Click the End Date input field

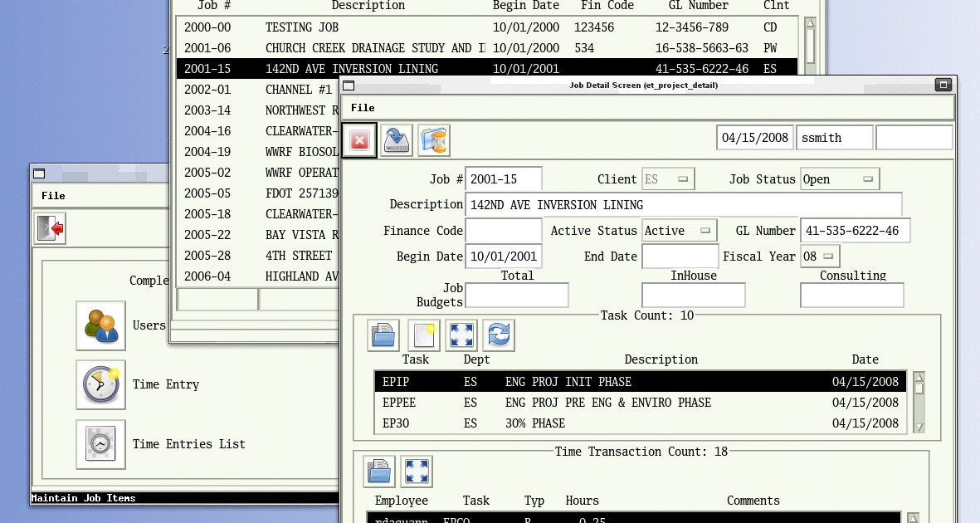click(x=680, y=256)
